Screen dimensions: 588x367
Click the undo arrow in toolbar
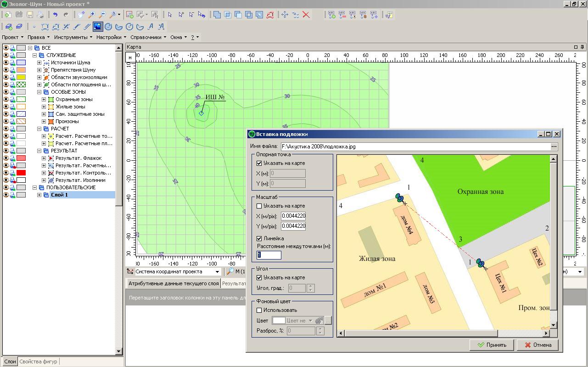[x=55, y=15]
